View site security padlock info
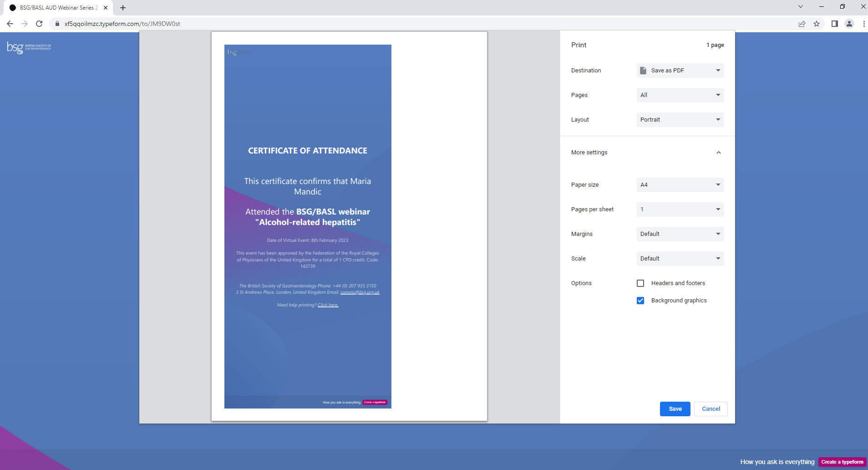The image size is (868, 470). coord(57,24)
